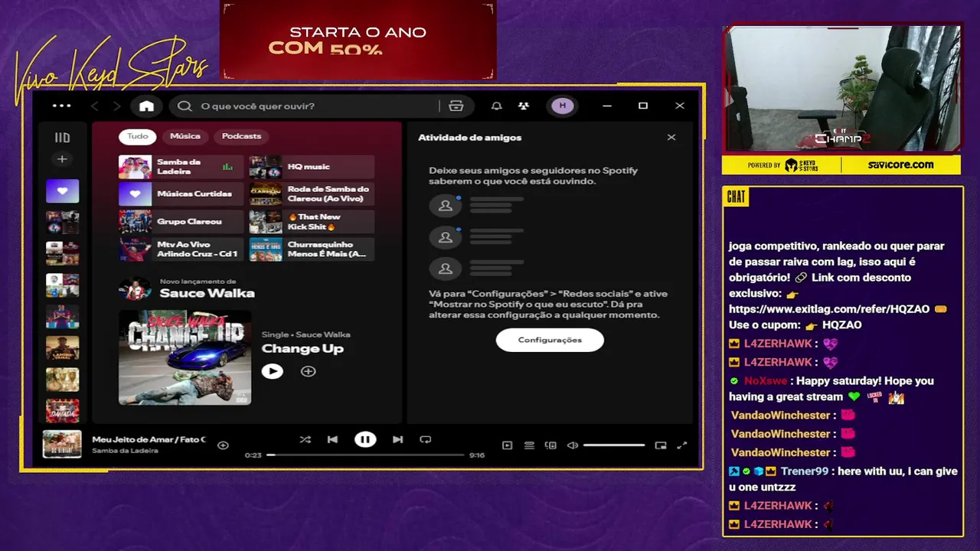Adjust the volume slider
This screenshot has width=980, height=551.
pyautogui.click(x=614, y=445)
